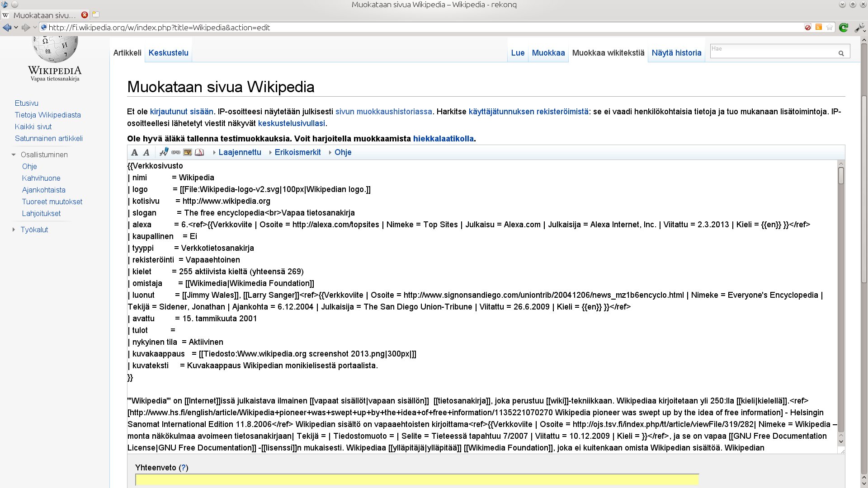
Task: Open the hiekkalaatikolla sandbox link
Action: point(443,139)
